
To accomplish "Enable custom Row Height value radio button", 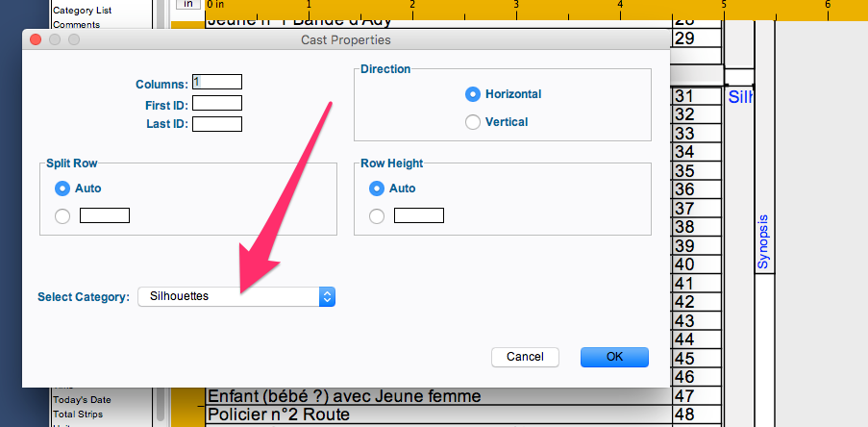I will click(377, 216).
